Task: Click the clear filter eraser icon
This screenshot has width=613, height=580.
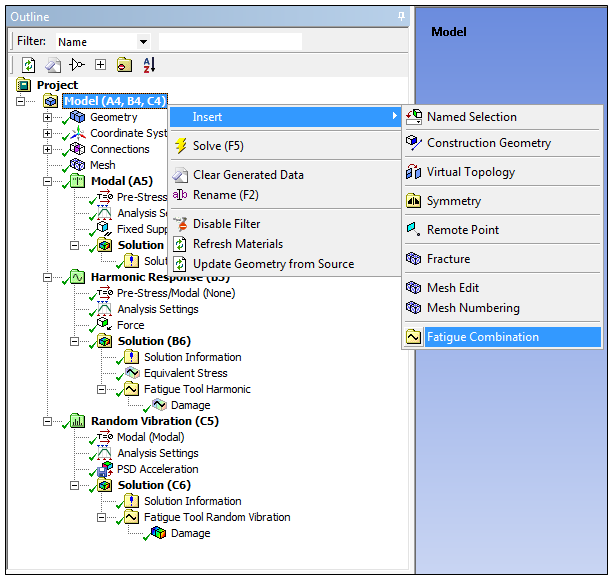Action: 52,65
